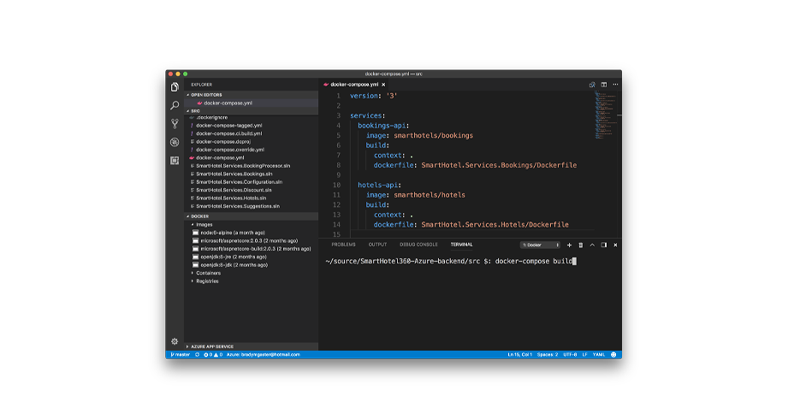This screenshot has width=788, height=410.
Task: Open the Source Control view
Action: (174, 123)
